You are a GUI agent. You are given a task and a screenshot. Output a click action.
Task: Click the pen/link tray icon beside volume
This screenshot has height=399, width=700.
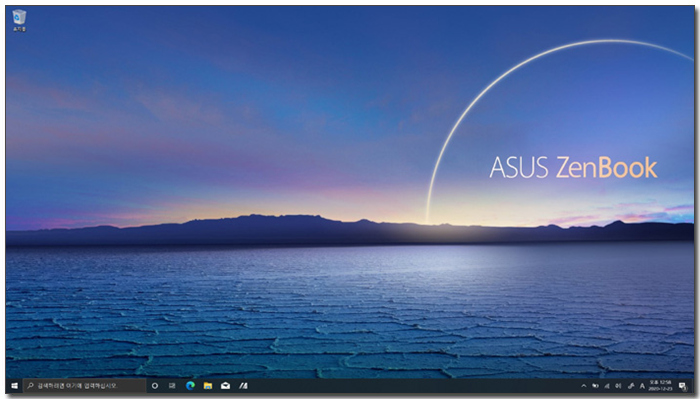click(630, 386)
